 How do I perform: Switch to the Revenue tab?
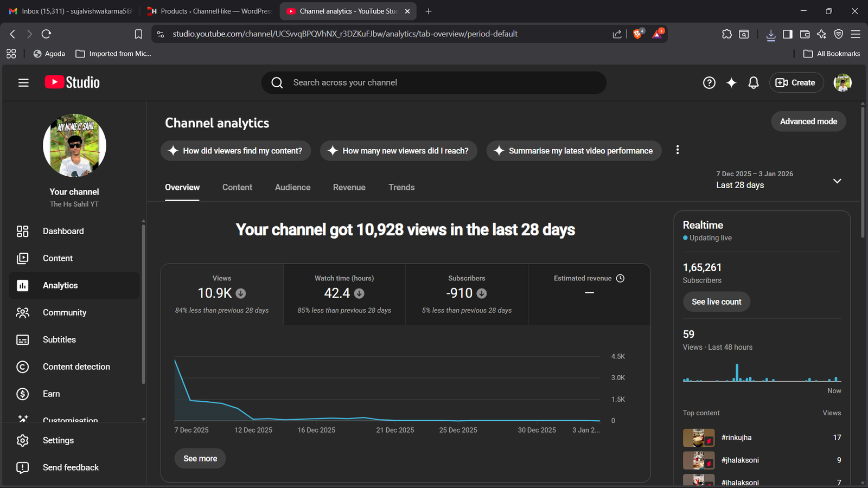click(349, 188)
